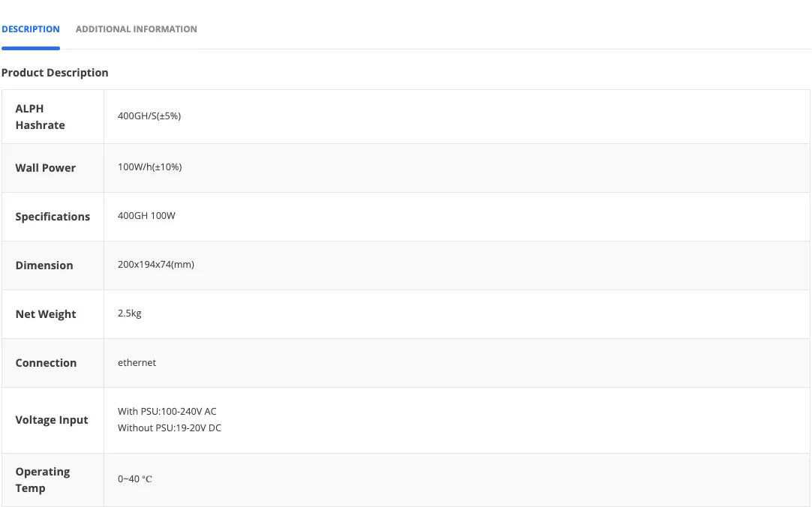Select the ethernet connection value
812x507 pixels.
pyautogui.click(x=137, y=363)
